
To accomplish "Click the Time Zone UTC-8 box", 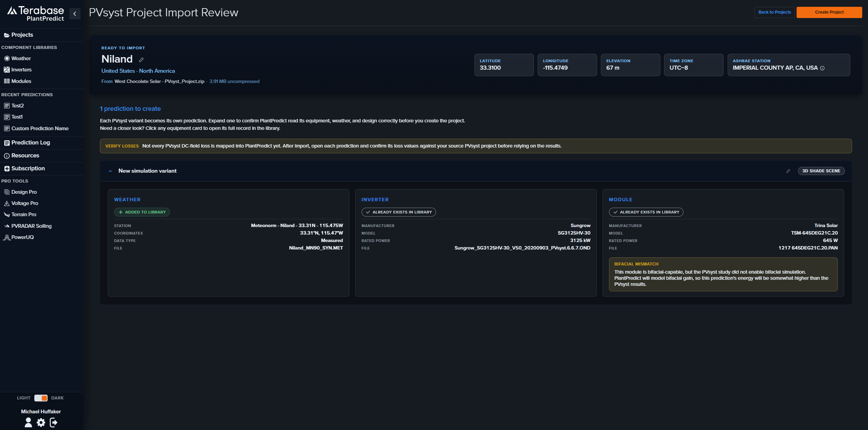I will pyautogui.click(x=694, y=65).
